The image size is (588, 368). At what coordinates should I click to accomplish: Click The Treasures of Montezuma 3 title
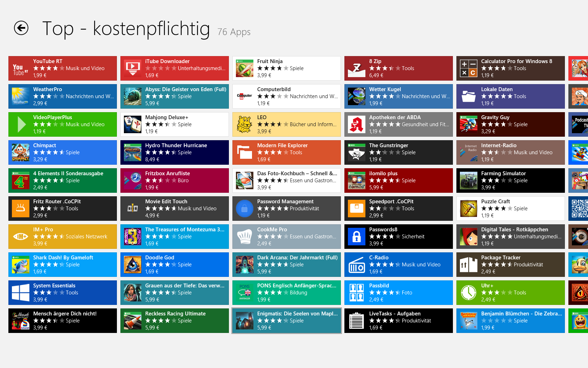coord(185,230)
